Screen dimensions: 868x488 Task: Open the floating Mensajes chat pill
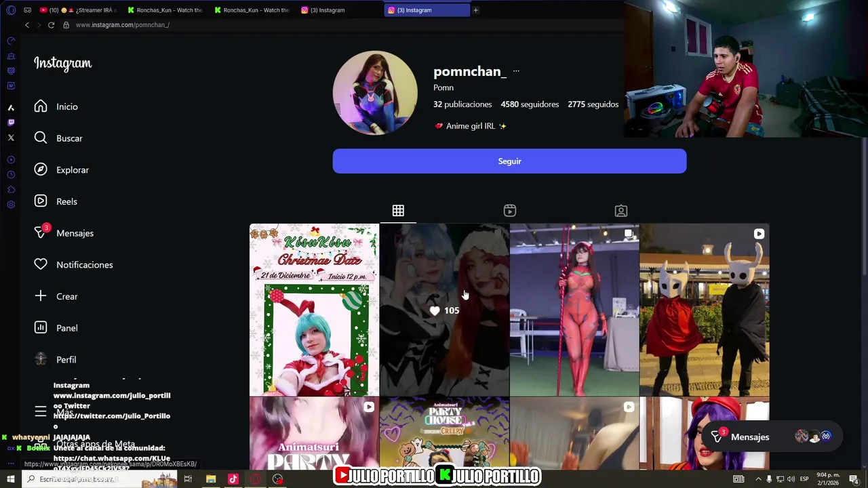[x=772, y=436]
